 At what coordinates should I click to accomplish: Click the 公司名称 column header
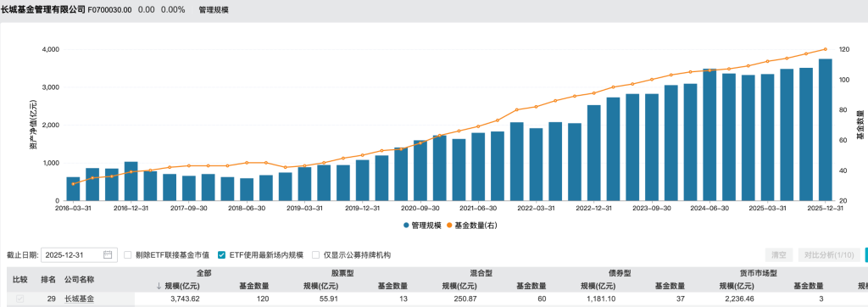click(79, 280)
